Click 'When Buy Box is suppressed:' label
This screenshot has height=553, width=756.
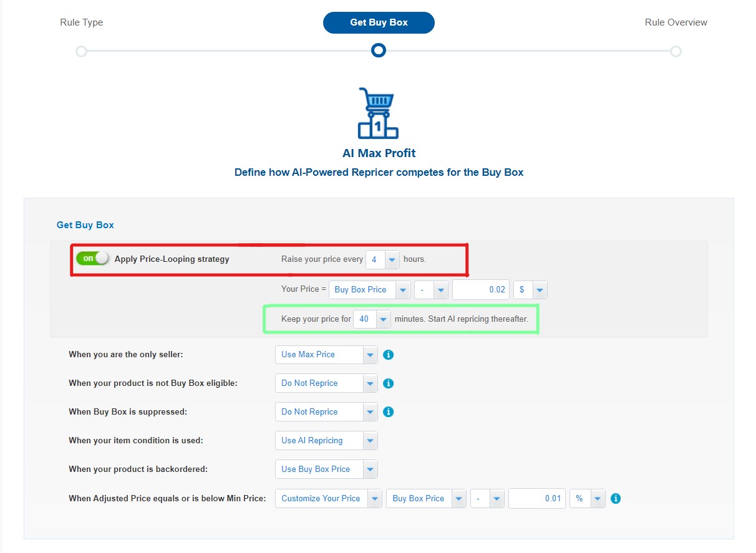click(128, 412)
